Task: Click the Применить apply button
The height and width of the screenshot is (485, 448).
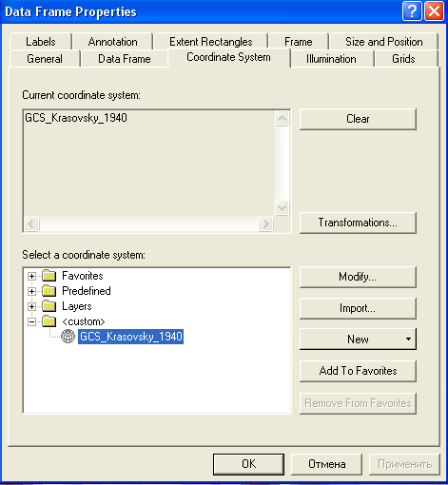Action: 404,464
